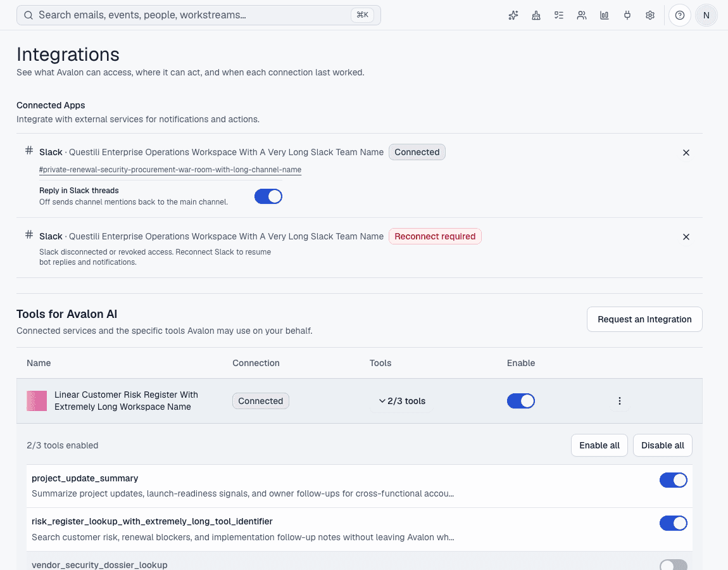
Task: Select the risk_register_lookup_with_extremely_long_tool_identifier name
Action: pos(152,521)
